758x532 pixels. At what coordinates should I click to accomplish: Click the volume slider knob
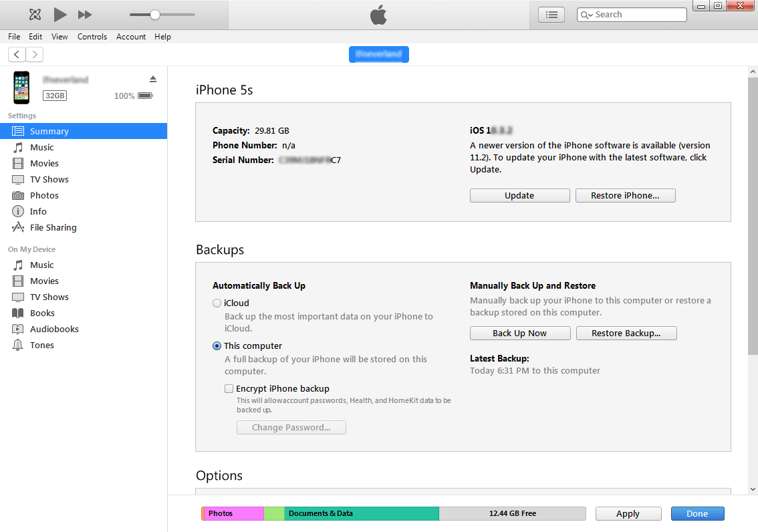(155, 14)
